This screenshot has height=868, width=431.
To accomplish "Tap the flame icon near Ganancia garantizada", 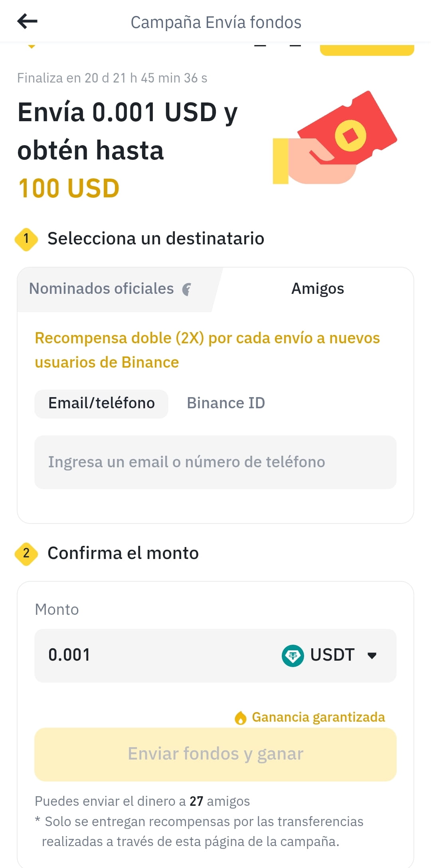I will click(241, 718).
